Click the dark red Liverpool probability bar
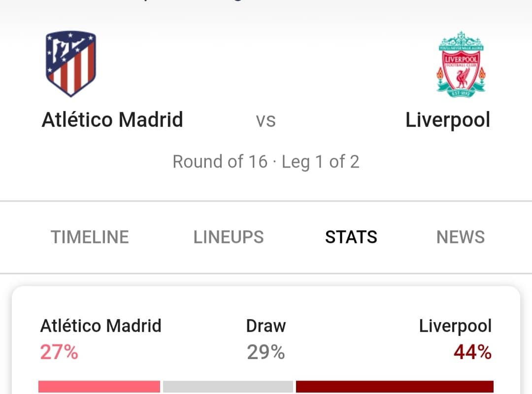 click(x=395, y=387)
